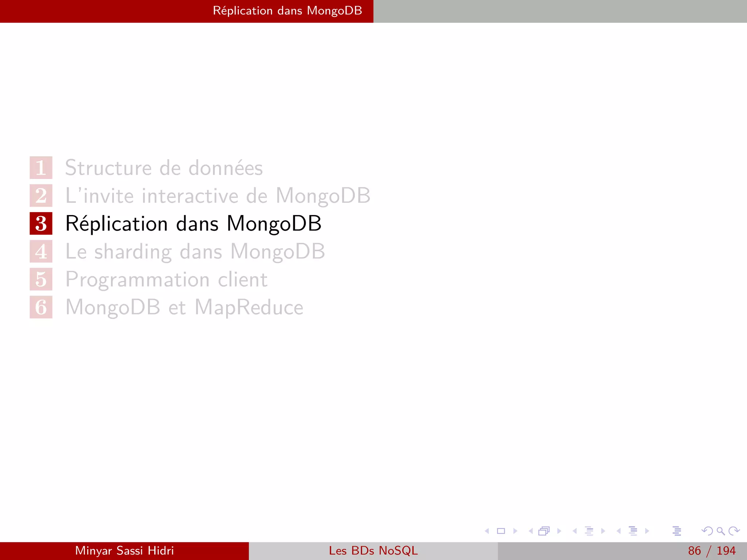747x560 pixels.
Task: Open section 4 Le sharding dans MongoDB
Action: tap(195, 252)
